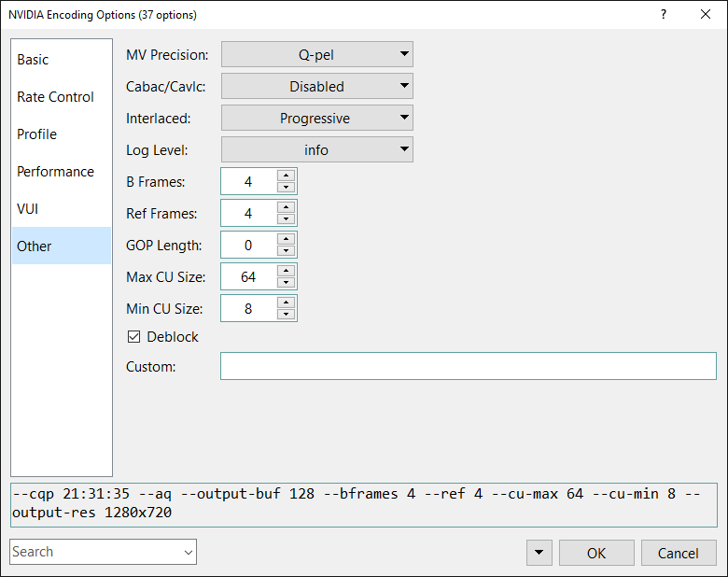Image resolution: width=728 pixels, height=577 pixels.
Task: Open the Basic settings page
Action: (x=62, y=60)
